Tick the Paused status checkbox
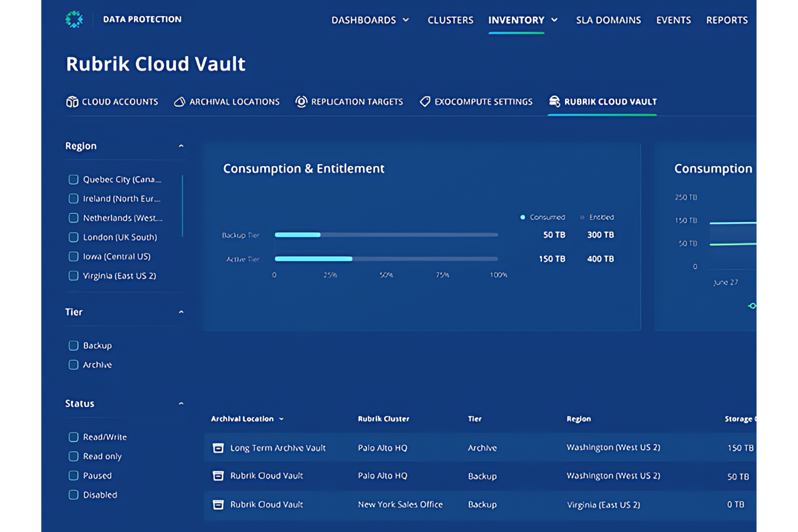Screen dimensions: 798x532 tap(74, 475)
